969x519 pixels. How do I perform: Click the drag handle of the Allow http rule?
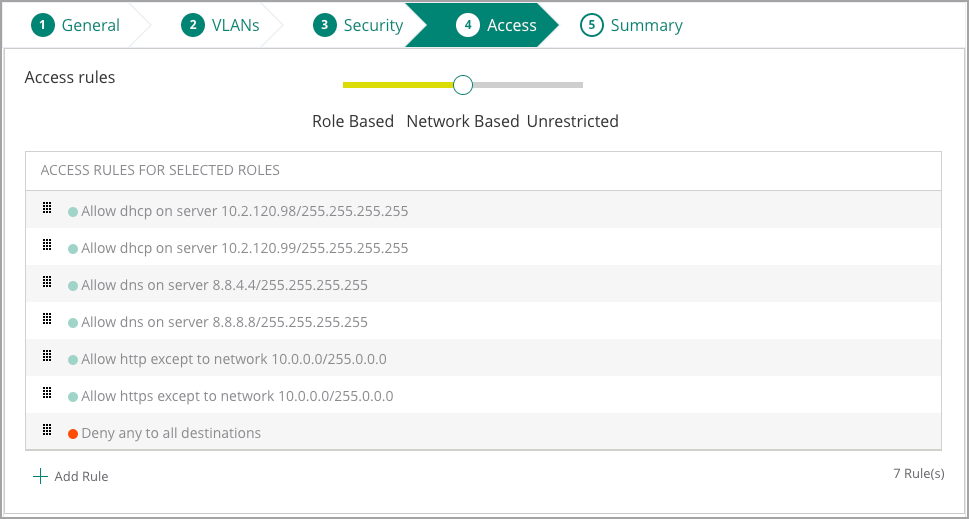point(46,356)
